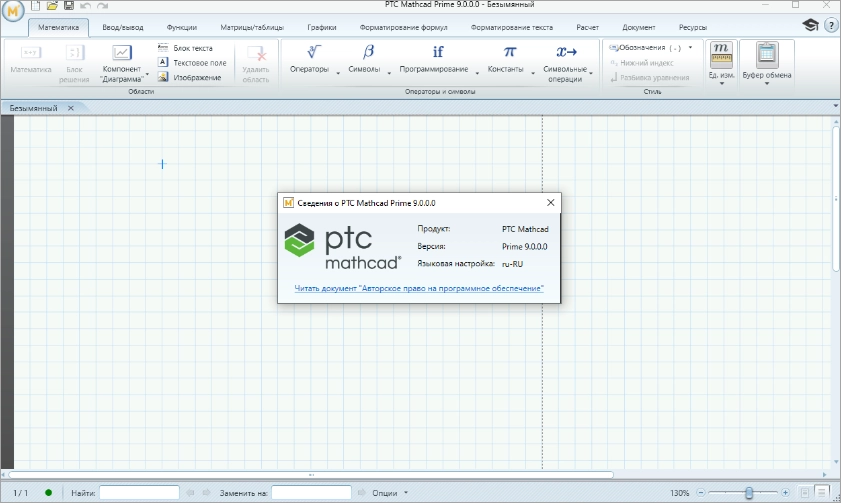
Task: Switch to the Расчет ribbon tab
Action: click(x=587, y=27)
